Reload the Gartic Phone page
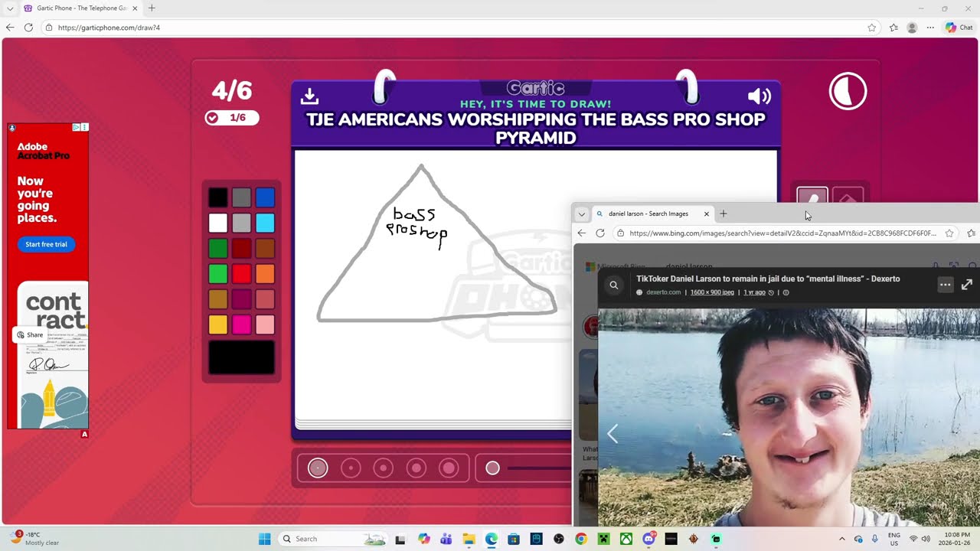This screenshot has height=551, width=980. (28, 28)
